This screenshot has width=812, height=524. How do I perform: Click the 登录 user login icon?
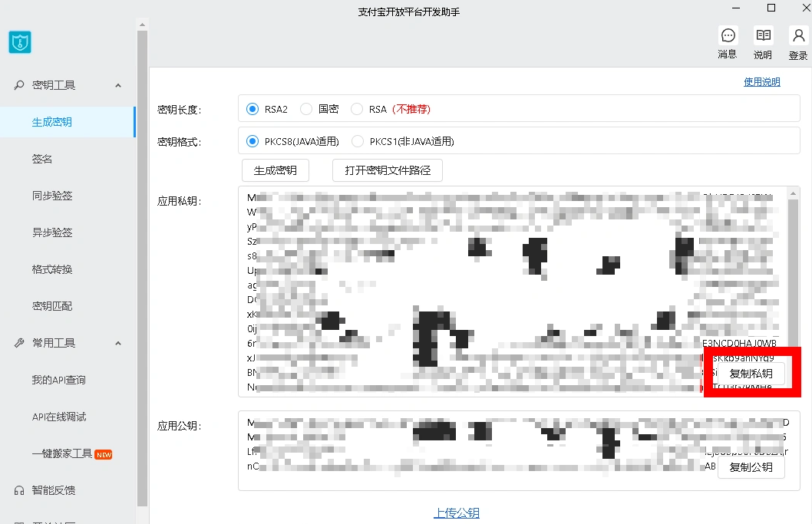tap(798, 35)
